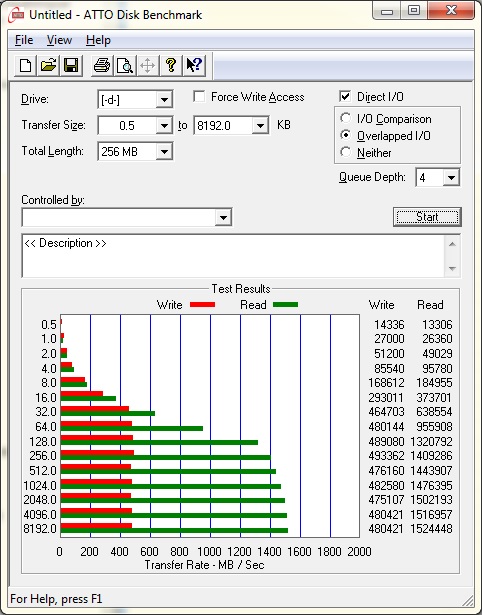Expand the Controlled by dropdown

(223, 218)
